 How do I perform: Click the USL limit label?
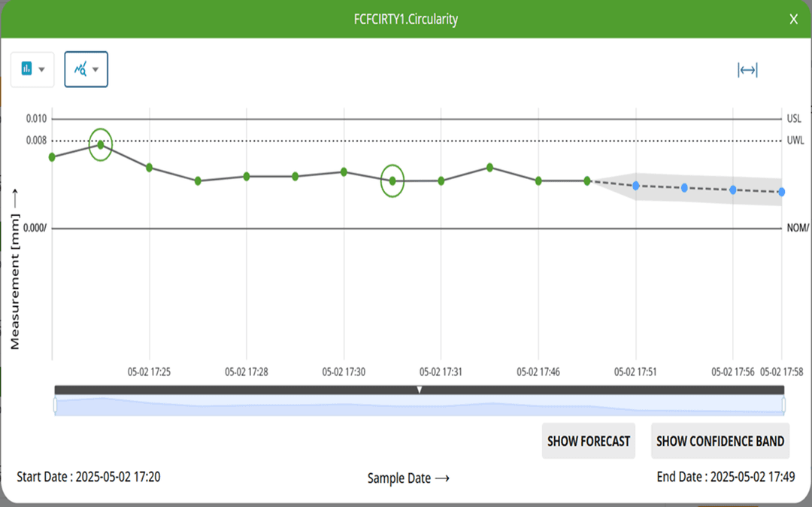click(x=794, y=119)
